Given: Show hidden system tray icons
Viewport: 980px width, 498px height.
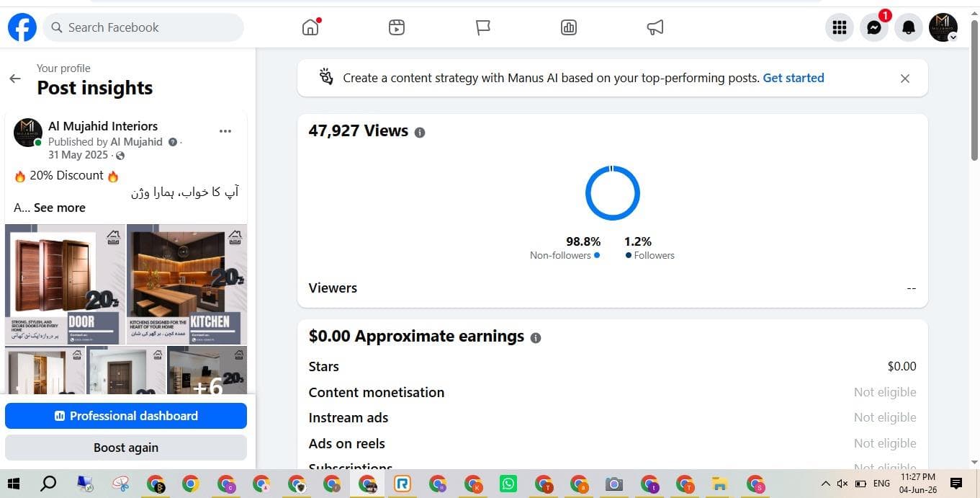Looking at the screenshot, I should pos(825,484).
